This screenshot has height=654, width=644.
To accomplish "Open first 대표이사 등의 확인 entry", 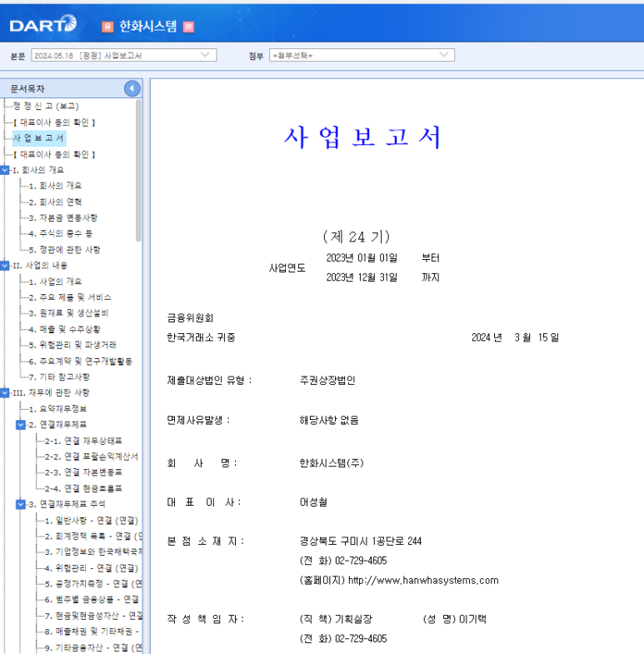I will point(54,122).
